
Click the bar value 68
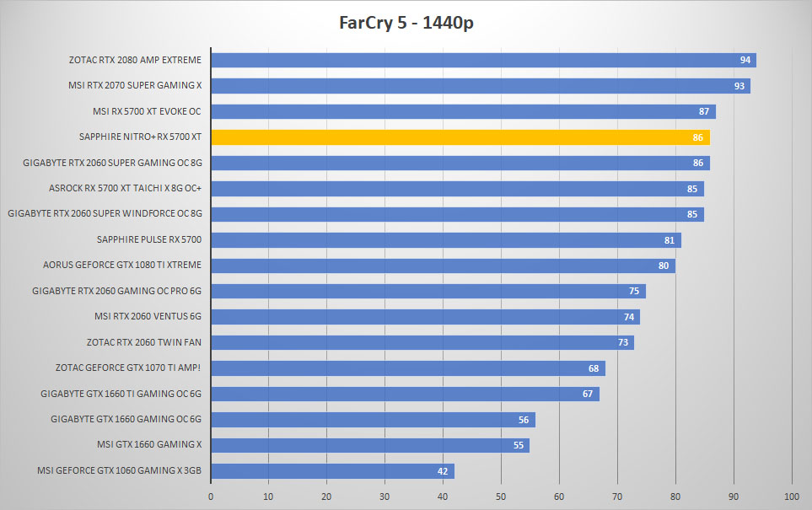594,368
